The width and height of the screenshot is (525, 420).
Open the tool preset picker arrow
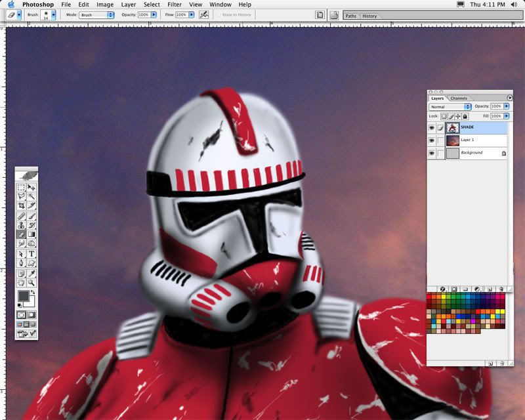click(x=19, y=14)
